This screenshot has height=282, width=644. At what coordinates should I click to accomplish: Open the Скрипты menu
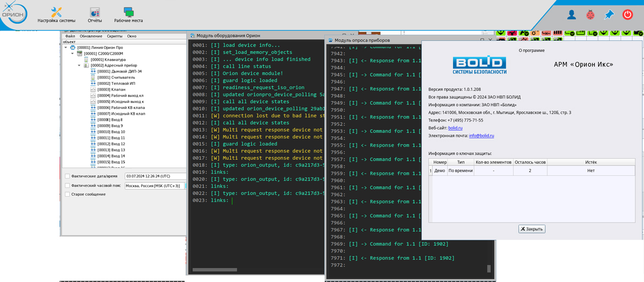point(114,36)
